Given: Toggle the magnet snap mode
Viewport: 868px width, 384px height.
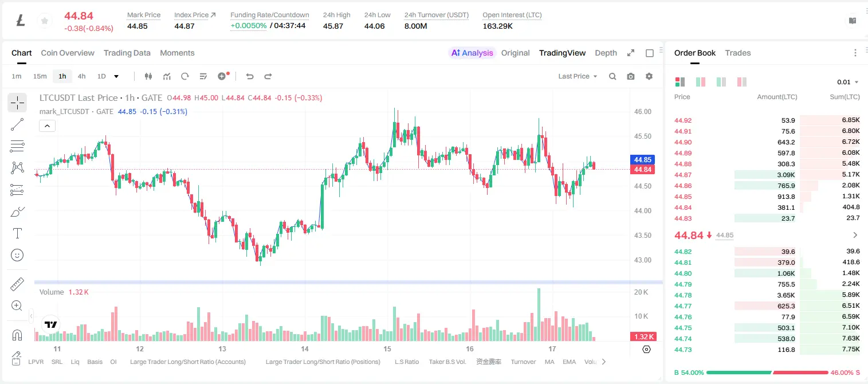Looking at the screenshot, I should (x=17, y=335).
